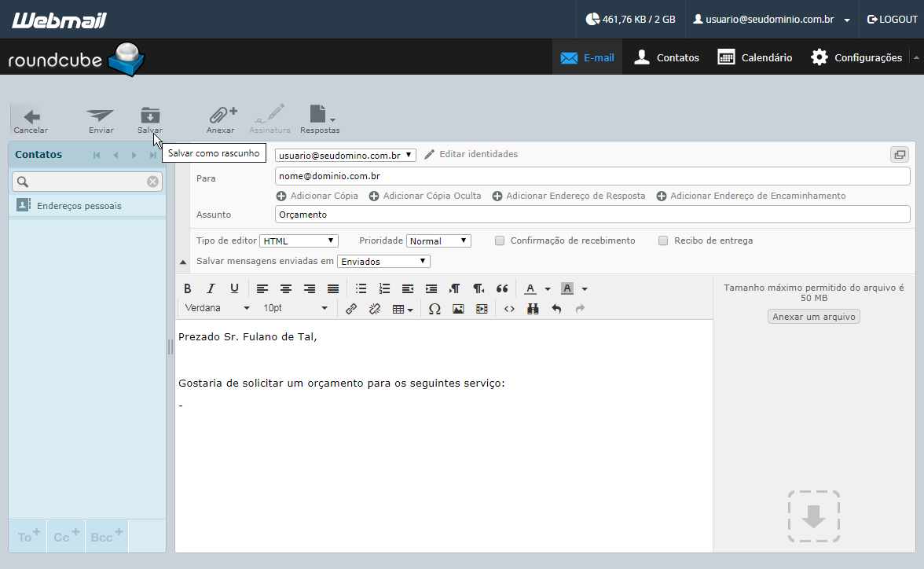Switch to the Calendário tab
Viewport: 924px width, 569px height.
[x=755, y=58]
